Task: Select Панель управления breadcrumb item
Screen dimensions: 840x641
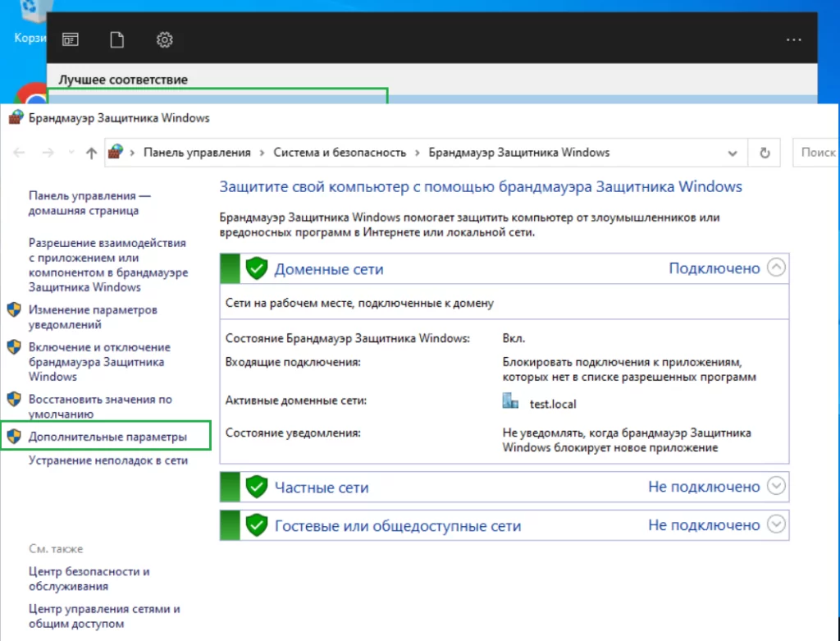Action: [x=197, y=153]
